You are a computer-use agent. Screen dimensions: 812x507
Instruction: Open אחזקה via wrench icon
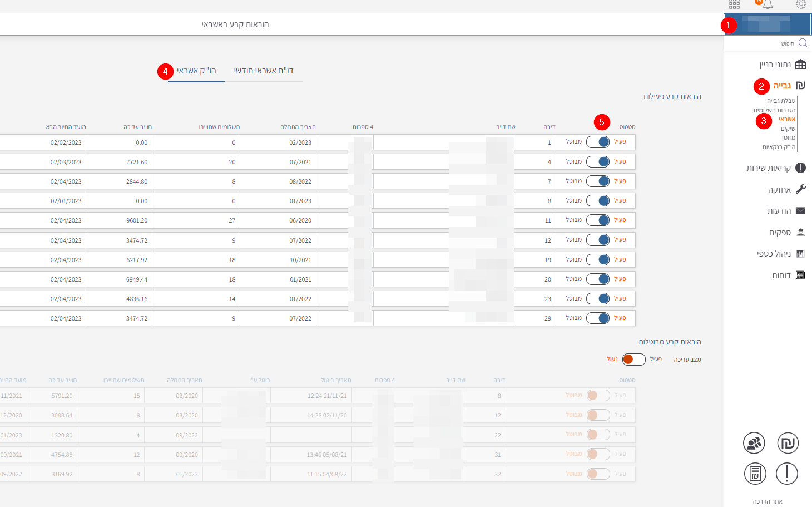click(x=800, y=190)
